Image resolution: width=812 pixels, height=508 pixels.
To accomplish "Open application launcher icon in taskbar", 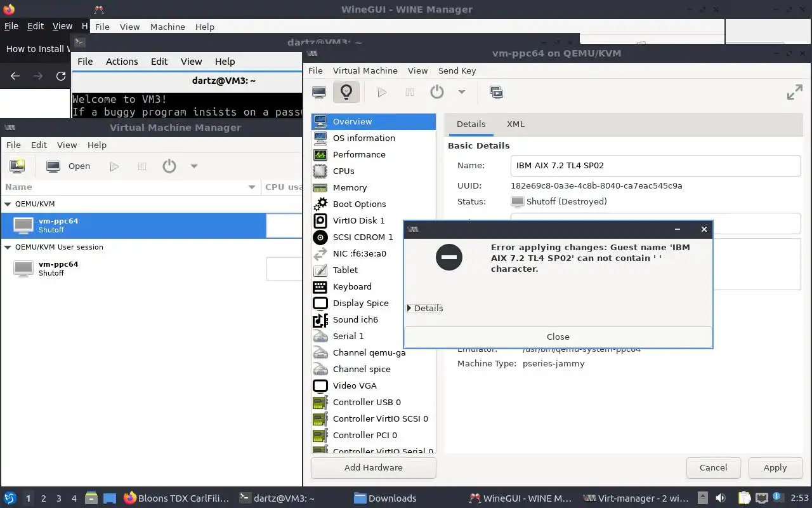I will (x=10, y=498).
